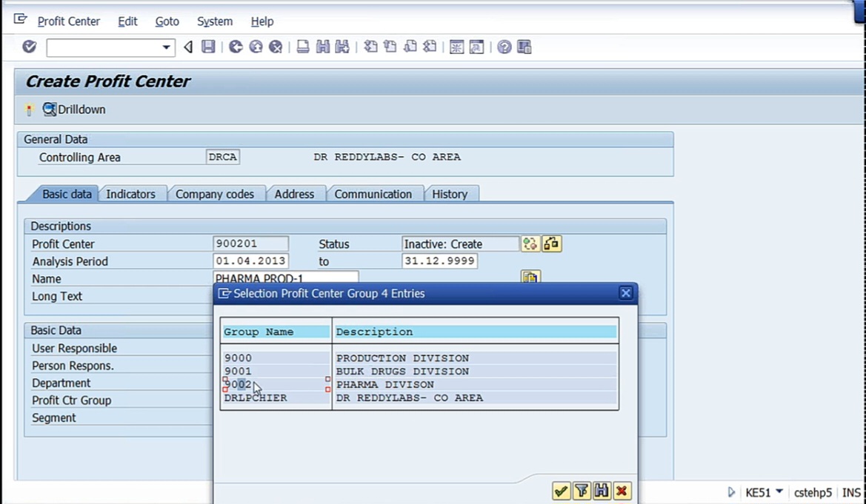Select group 9000 in the list
This screenshot has height=504, width=866.
pyautogui.click(x=238, y=358)
